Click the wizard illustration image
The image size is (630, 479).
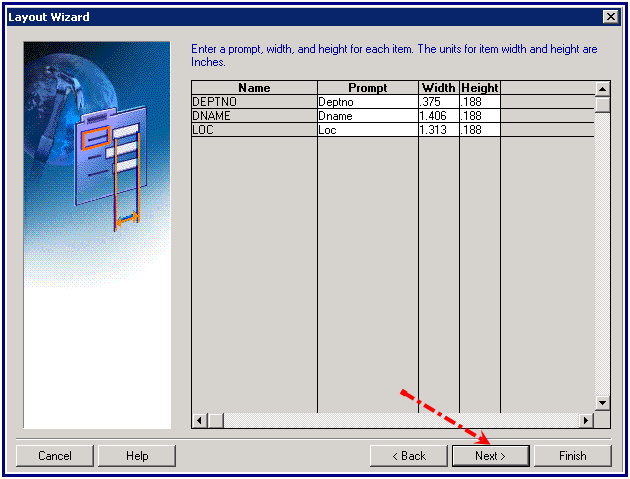point(97,235)
